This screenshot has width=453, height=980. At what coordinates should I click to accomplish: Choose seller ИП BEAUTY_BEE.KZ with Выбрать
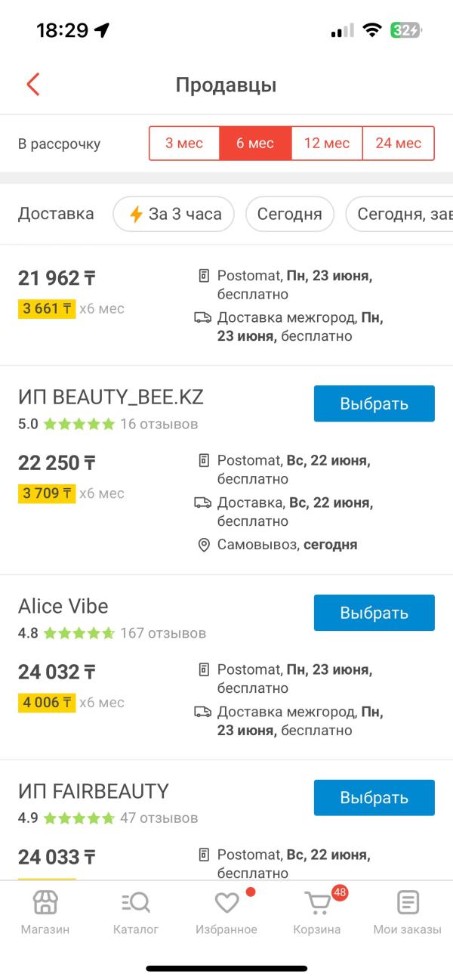tap(374, 403)
